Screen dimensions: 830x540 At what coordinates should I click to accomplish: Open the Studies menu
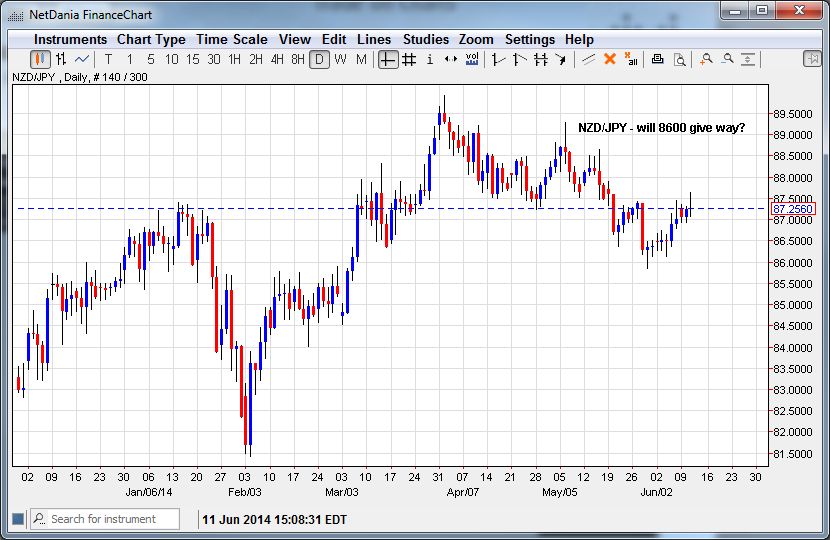[x=426, y=40]
